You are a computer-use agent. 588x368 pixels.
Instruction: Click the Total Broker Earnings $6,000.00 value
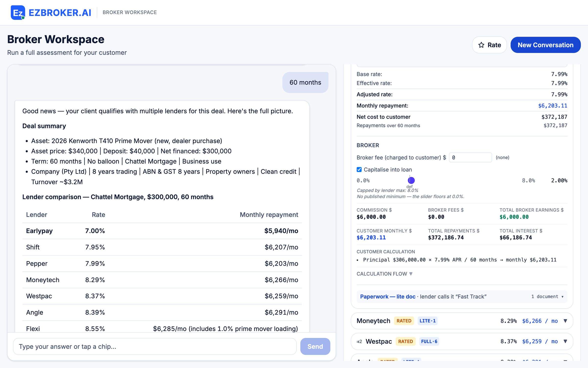[x=514, y=217]
